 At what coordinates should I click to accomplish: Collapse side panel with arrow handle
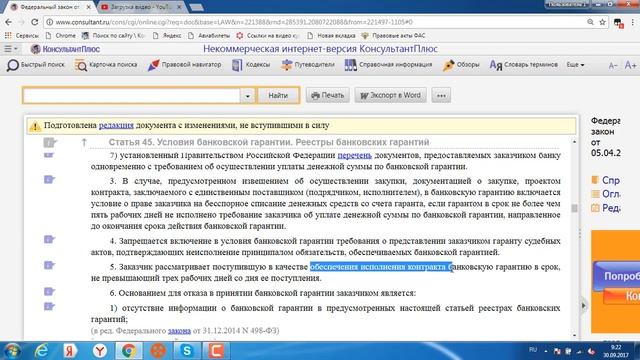click(583, 305)
